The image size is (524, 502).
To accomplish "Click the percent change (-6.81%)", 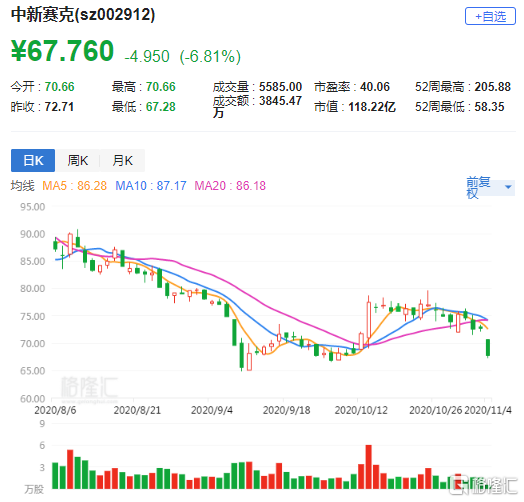I will click(210, 56).
